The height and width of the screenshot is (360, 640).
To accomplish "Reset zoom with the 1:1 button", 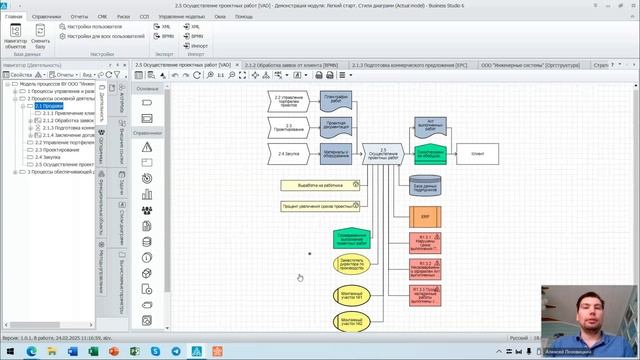I will (220, 75).
